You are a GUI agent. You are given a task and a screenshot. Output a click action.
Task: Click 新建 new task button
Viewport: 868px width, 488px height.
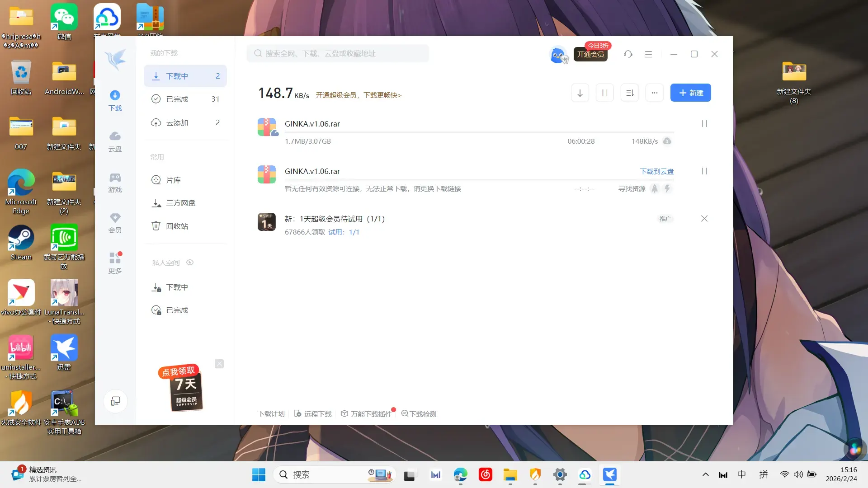(x=690, y=93)
